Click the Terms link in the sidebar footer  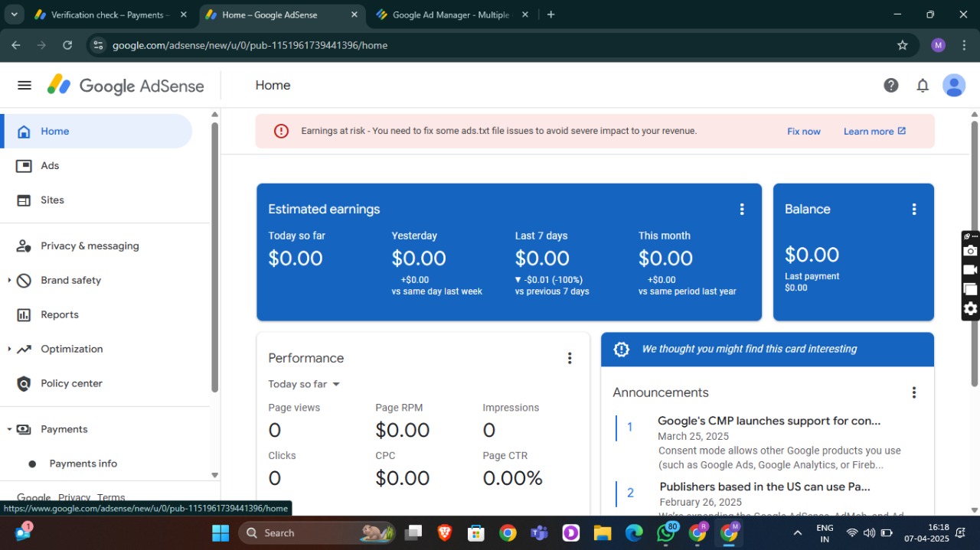pyautogui.click(x=111, y=497)
